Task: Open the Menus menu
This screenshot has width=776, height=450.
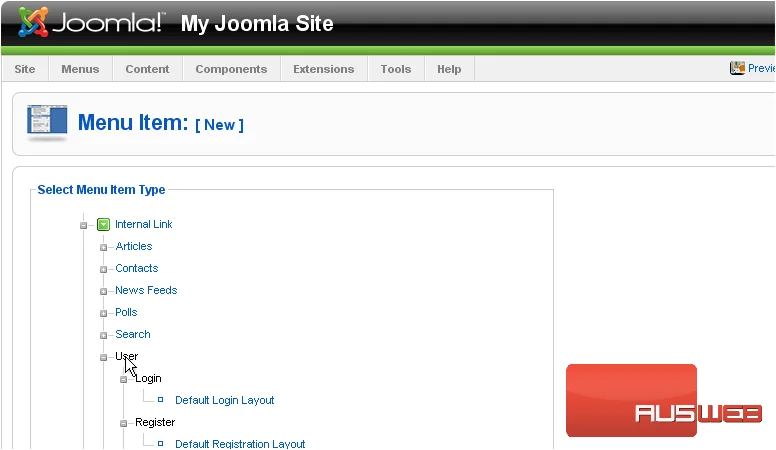Action: [x=80, y=69]
